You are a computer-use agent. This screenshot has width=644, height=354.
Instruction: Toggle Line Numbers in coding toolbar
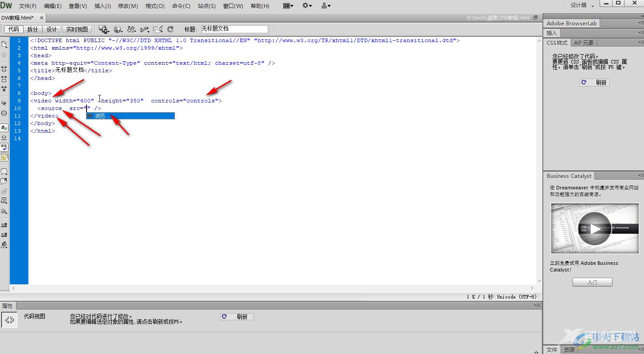tap(4, 128)
